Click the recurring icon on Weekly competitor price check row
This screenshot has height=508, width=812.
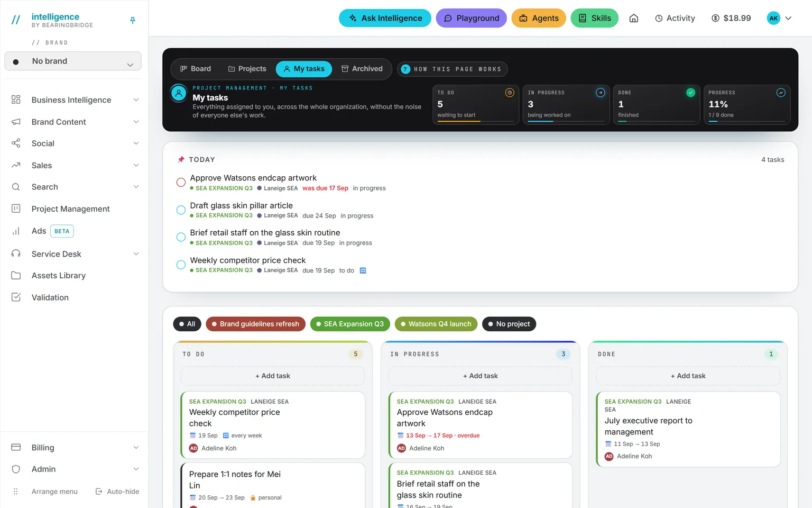[x=363, y=270]
